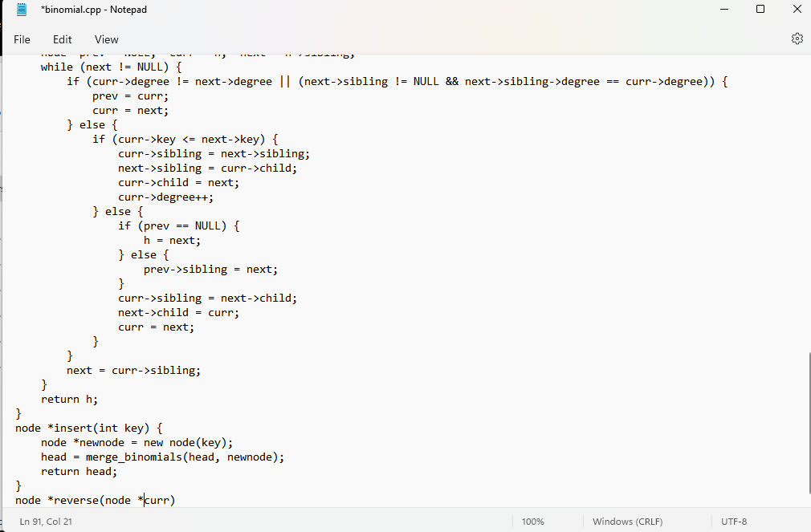This screenshot has width=811, height=532.
Task: Click the curr->degree++; line
Action: pyautogui.click(x=165, y=197)
